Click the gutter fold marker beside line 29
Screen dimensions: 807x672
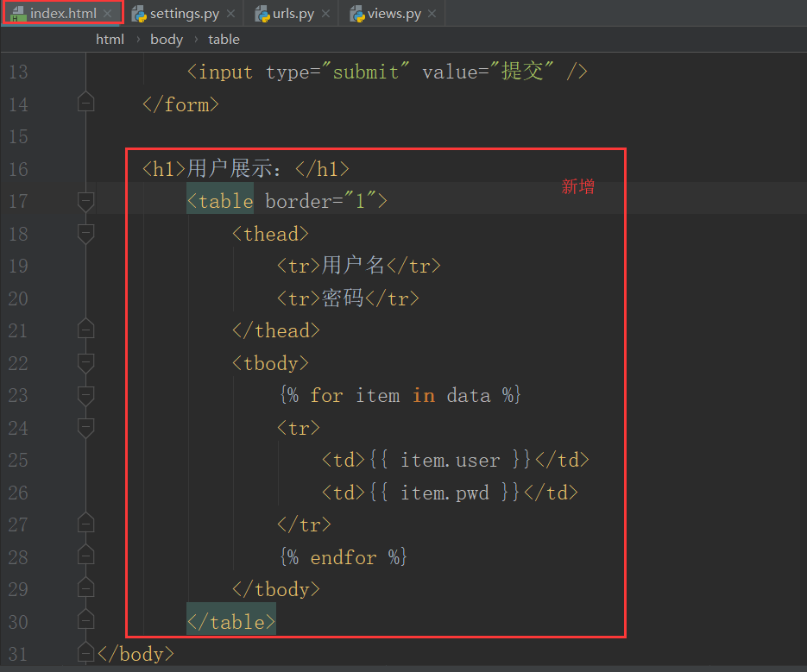[85, 587]
